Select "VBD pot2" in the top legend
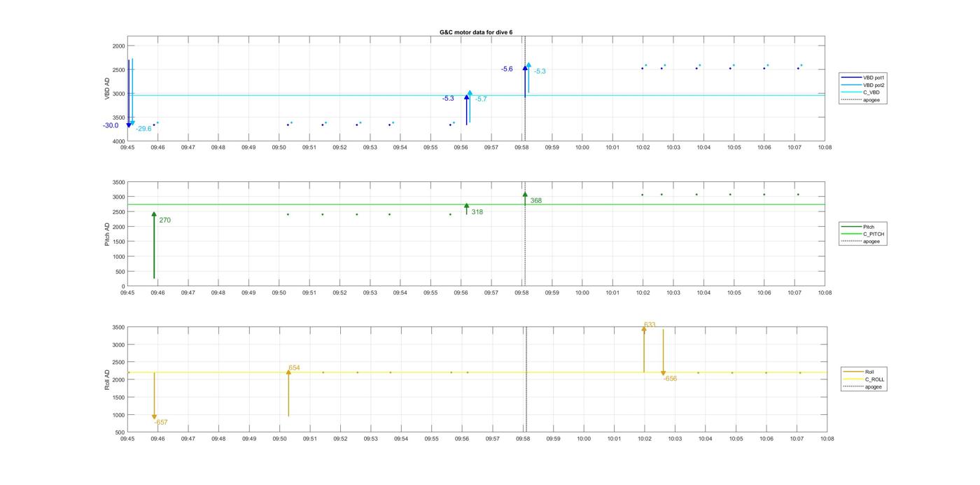 pyautogui.click(x=873, y=85)
